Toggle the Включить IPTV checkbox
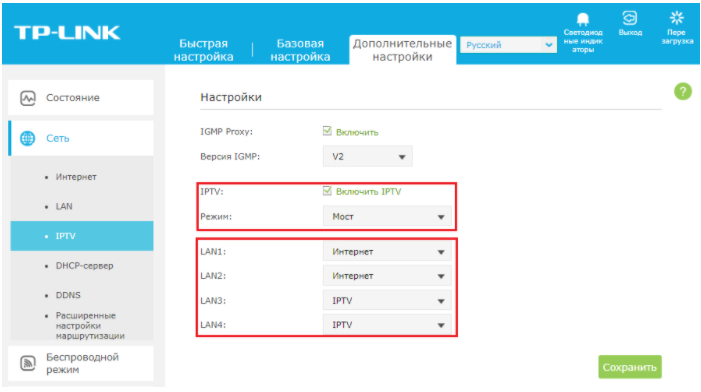Image resolution: width=701 pixels, height=392 pixels. (327, 191)
